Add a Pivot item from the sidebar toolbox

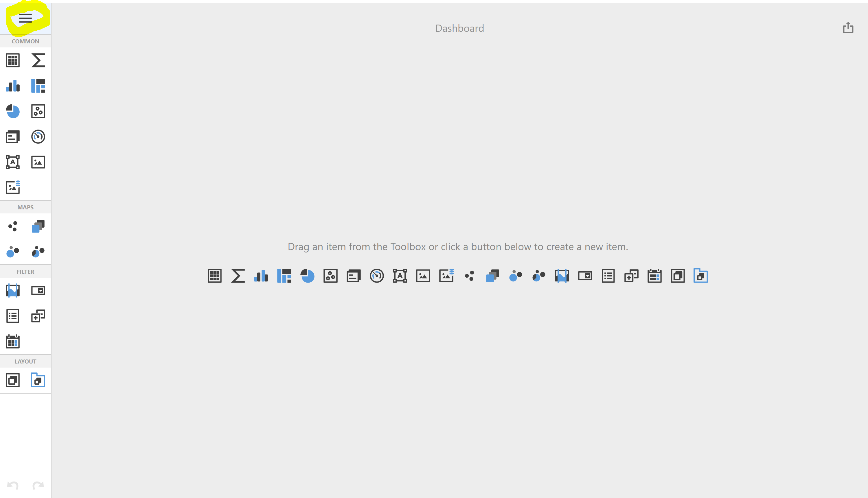38,60
